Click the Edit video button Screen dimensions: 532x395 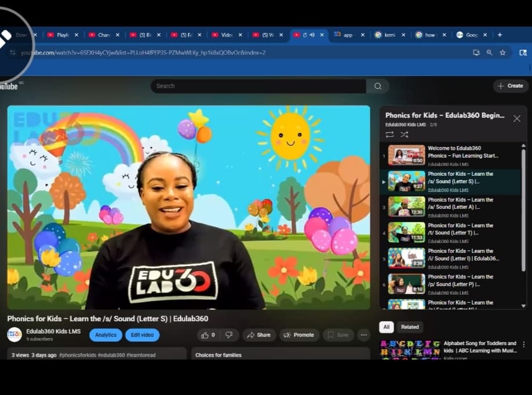[142, 335]
